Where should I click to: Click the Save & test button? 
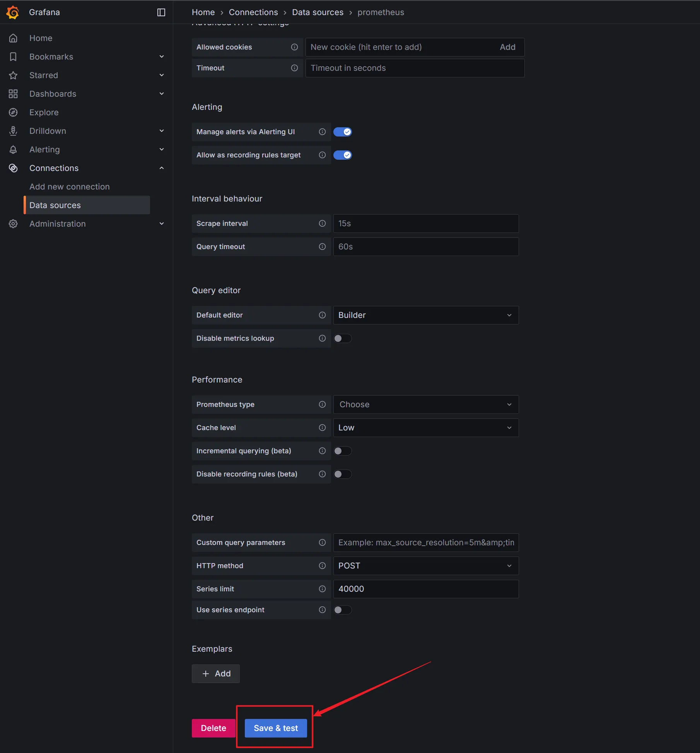pos(276,728)
